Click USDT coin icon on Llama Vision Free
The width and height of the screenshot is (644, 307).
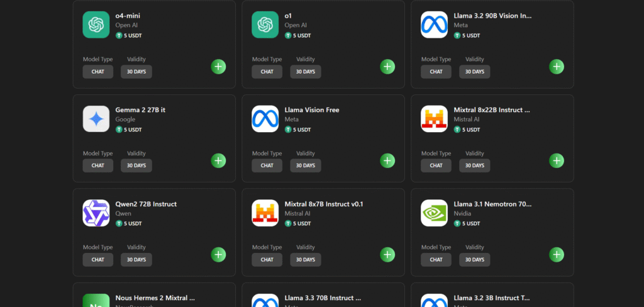(288, 130)
